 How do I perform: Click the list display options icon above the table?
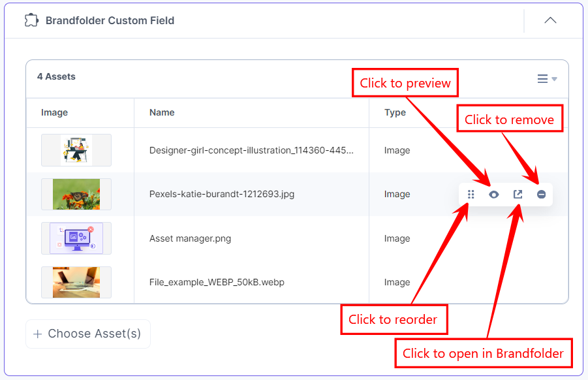542,78
